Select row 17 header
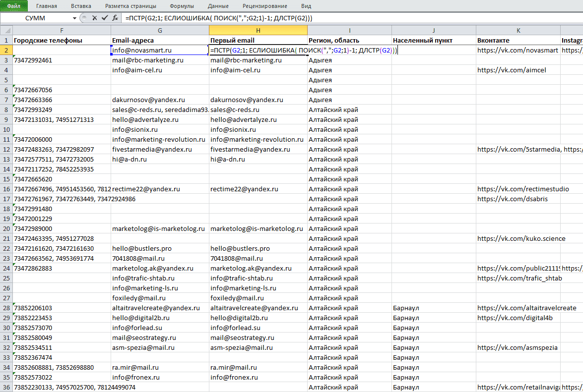 click(6, 199)
